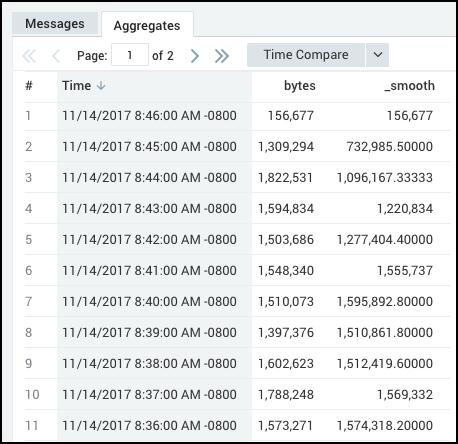Switch to the Messages tab
Screen dimensions: 458x444
click(x=55, y=24)
